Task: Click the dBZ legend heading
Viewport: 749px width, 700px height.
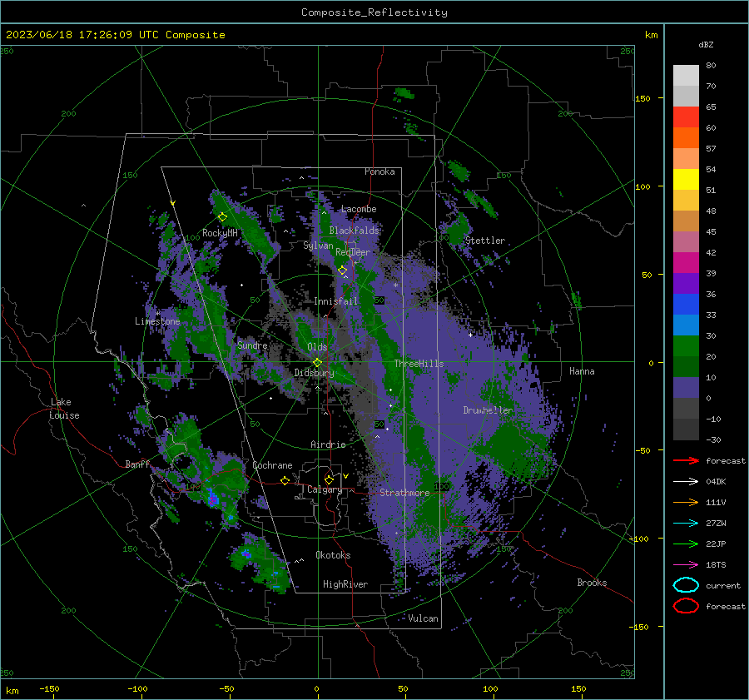Action: [706, 45]
